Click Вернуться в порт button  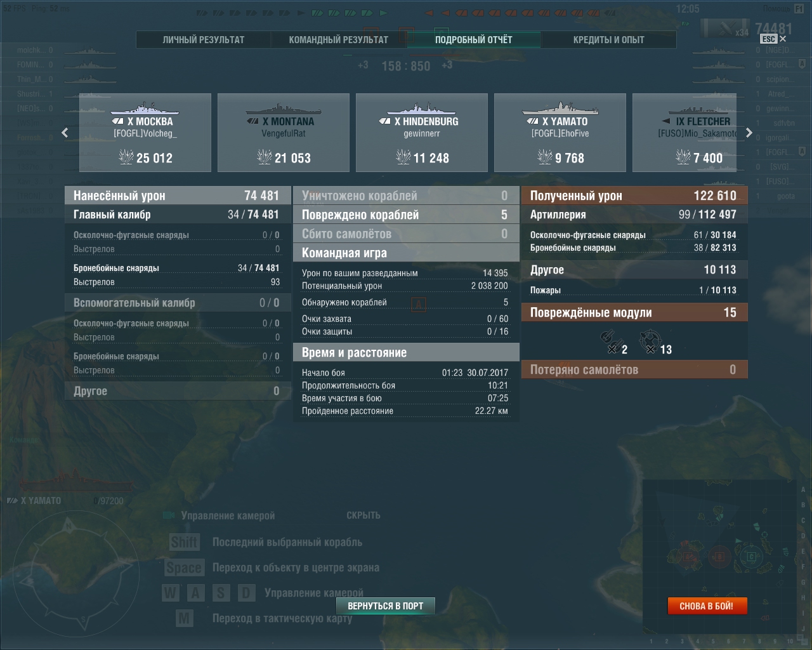tap(385, 606)
